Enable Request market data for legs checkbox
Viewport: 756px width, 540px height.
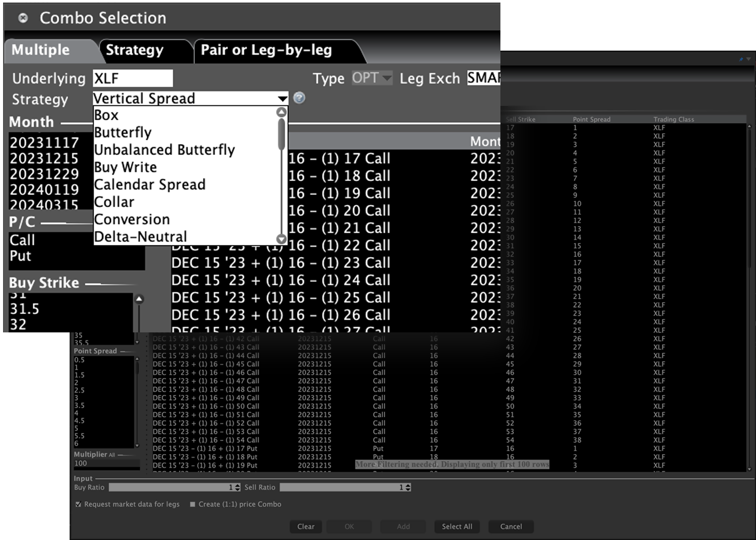78,504
